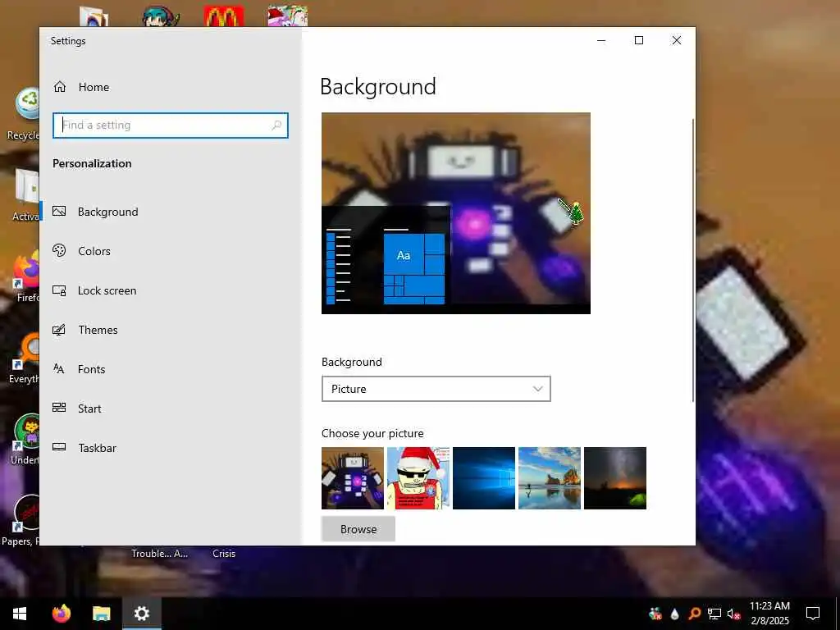Select the teal-haired character desktop icon
Screen dimensions: 840x630
point(161,16)
